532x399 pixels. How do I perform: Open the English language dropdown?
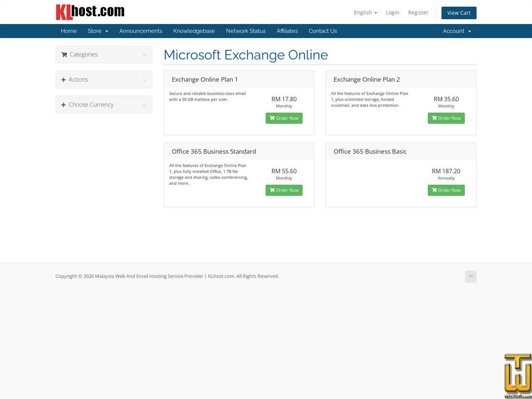(365, 12)
